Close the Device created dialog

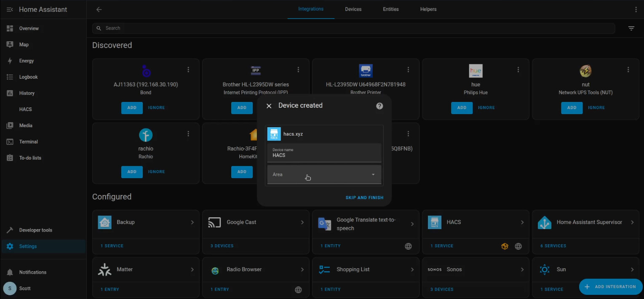pos(269,106)
